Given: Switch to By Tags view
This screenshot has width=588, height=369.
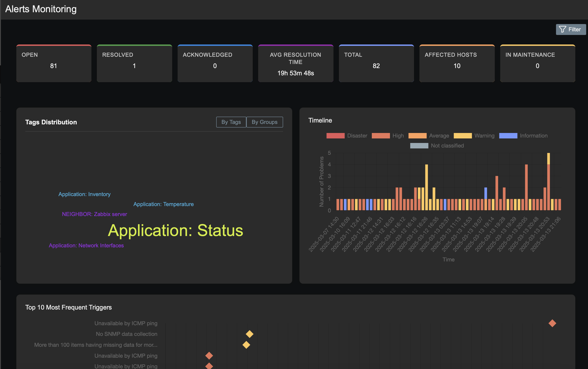Looking at the screenshot, I should [231, 122].
